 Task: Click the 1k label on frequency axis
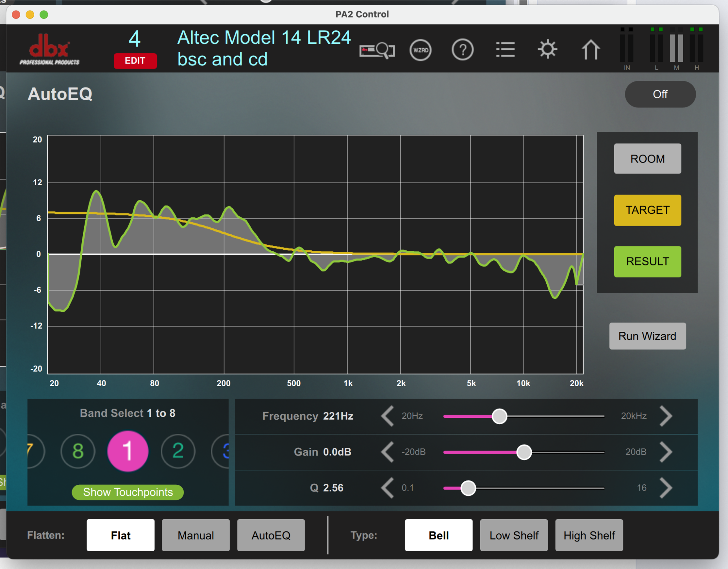tap(348, 383)
